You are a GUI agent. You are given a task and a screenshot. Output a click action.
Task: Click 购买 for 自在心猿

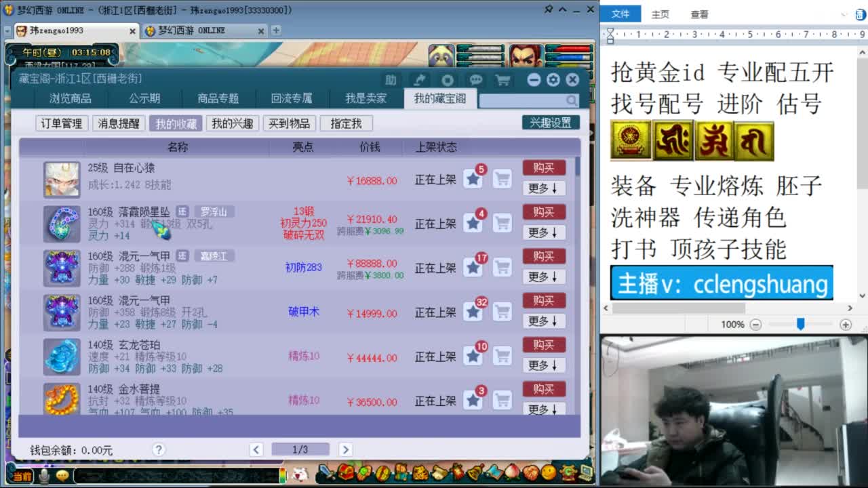point(544,167)
